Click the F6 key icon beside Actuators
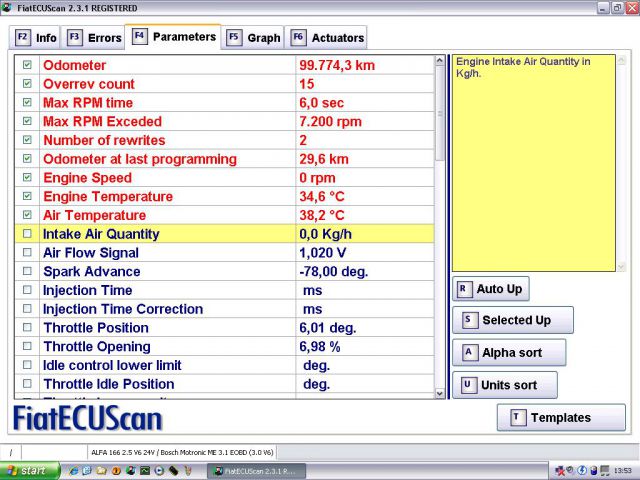Viewport: 640px width, 480px height. pyautogui.click(x=298, y=38)
